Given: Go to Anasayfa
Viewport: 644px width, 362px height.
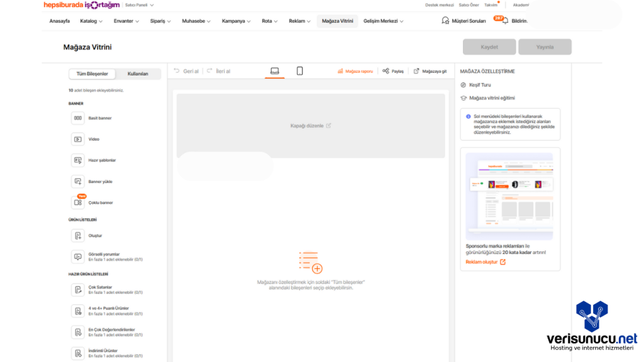Looking at the screenshot, I should pyautogui.click(x=60, y=21).
